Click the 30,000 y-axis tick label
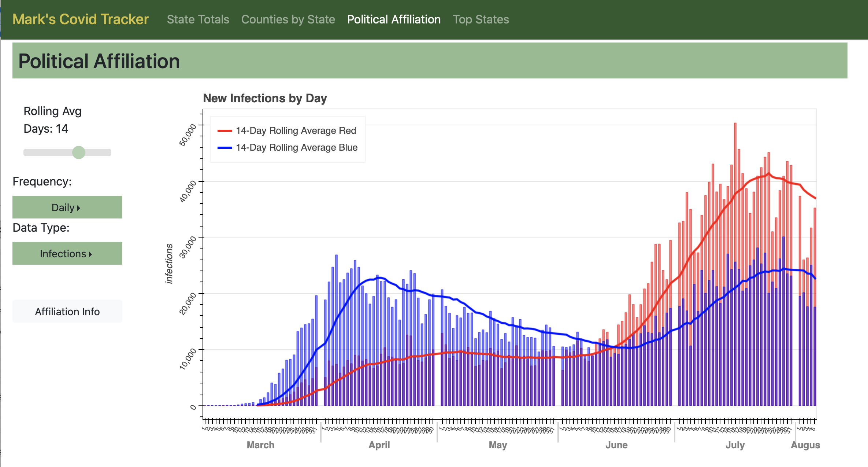The width and height of the screenshot is (868, 467). (x=188, y=247)
